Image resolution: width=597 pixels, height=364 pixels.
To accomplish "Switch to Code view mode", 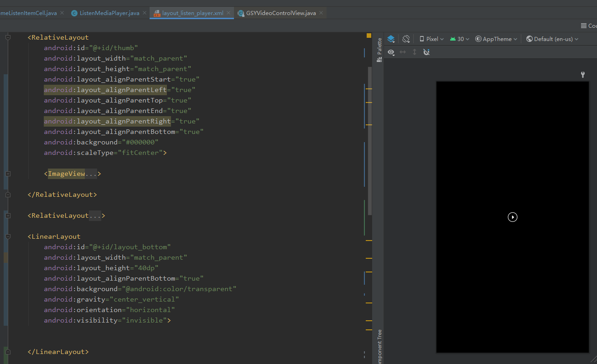I will click(x=588, y=26).
